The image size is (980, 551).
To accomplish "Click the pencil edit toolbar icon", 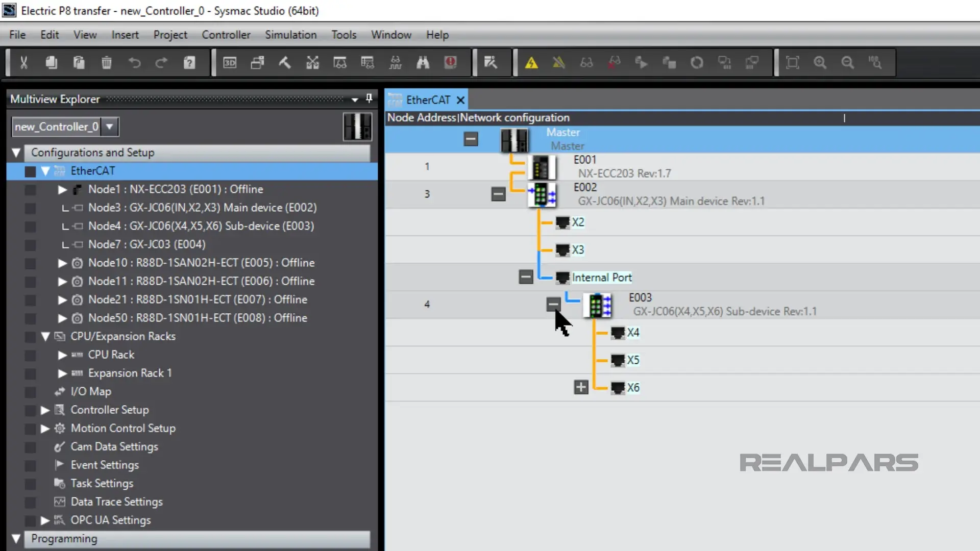I will tap(491, 63).
